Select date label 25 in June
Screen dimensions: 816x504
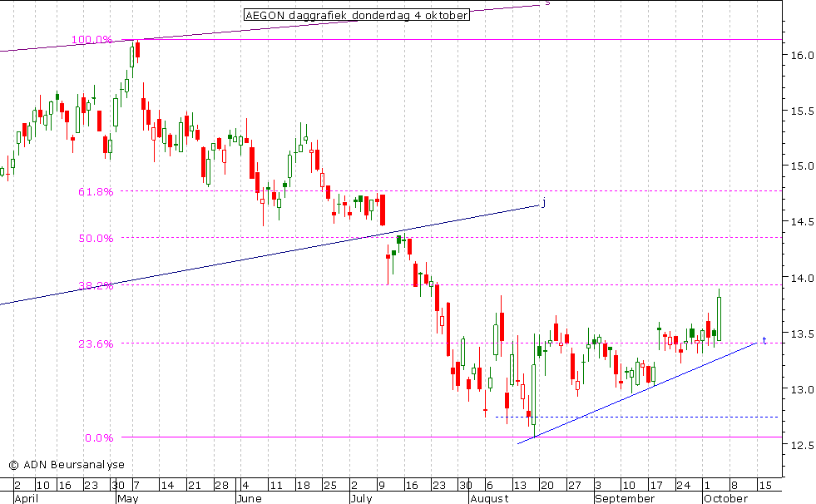pyautogui.click(x=330, y=485)
